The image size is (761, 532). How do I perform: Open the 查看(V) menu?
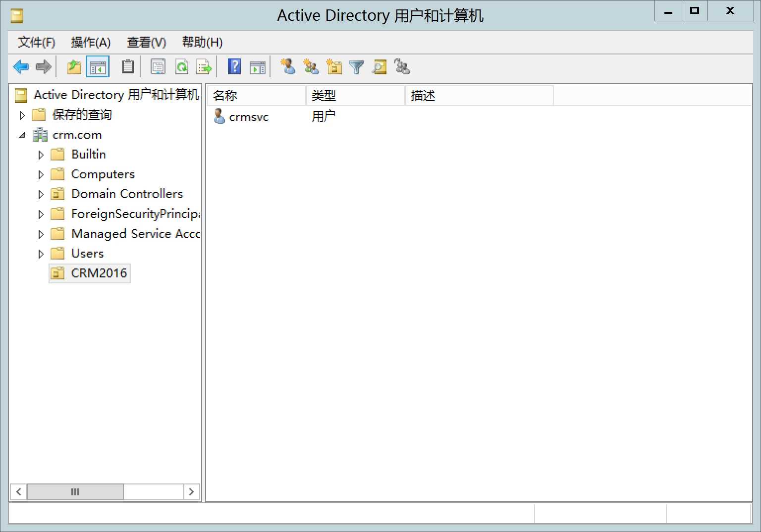(146, 42)
